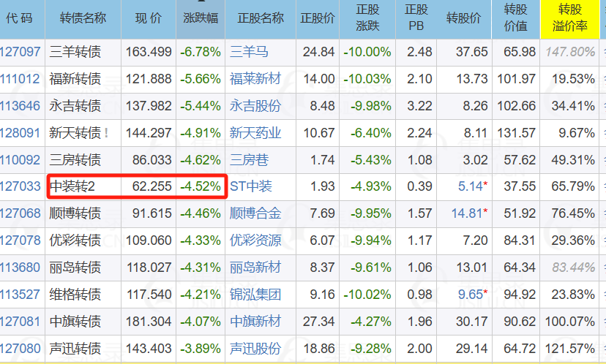
Task: Open stock link 福莱新材
Action: pyautogui.click(x=255, y=79)
